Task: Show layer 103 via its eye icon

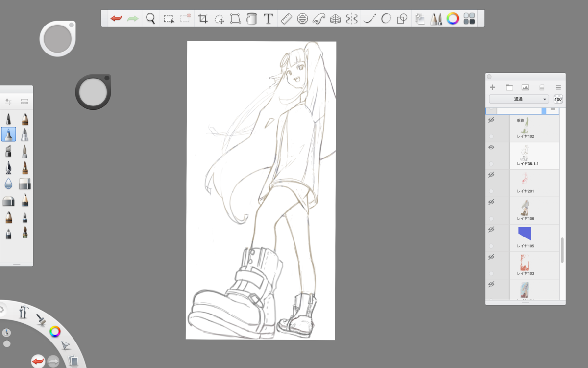Action: pyautogui.click(x=491, y=257)
